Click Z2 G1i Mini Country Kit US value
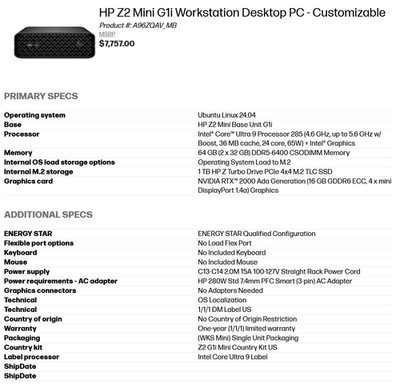This screenshot has height=384, width=400. coord(238,348)
